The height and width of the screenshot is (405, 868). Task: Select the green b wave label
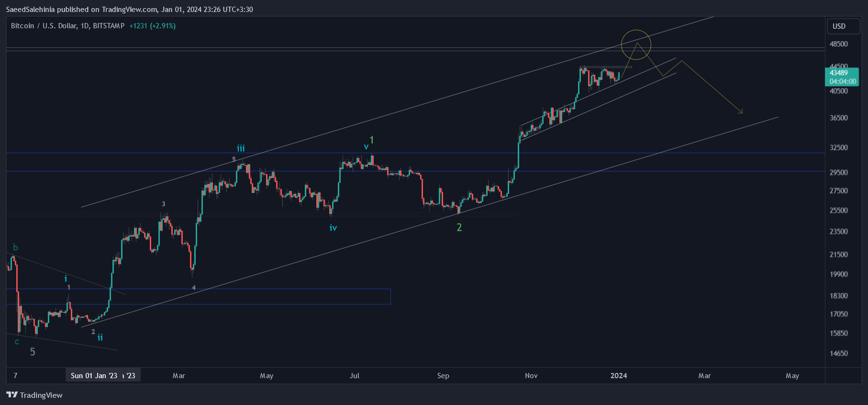pyautogui.click(x=15, y=247)
